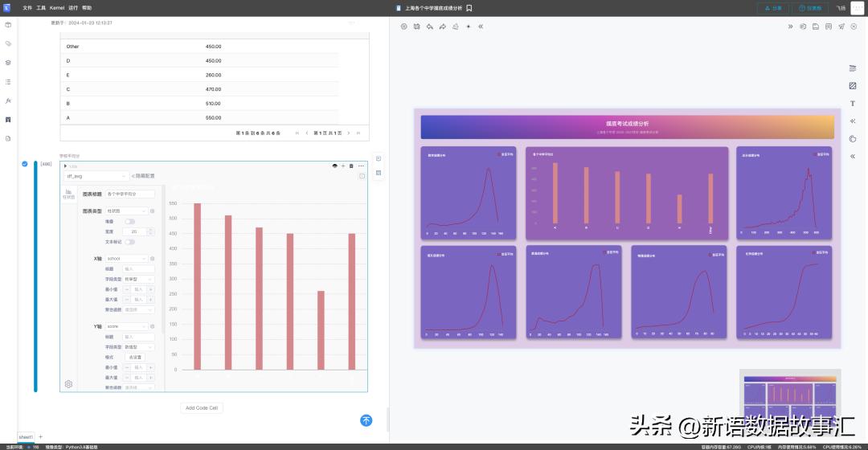Image resolution: width=868 pixels, height=450 pixels.
Task: Click the save icon in dashboard toolbar
Action: tap(816, 27)
